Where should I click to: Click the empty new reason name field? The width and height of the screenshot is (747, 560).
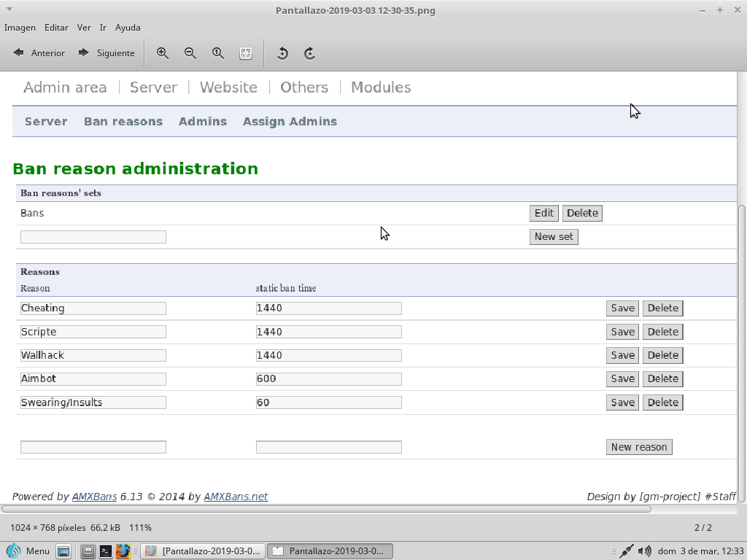93,447
